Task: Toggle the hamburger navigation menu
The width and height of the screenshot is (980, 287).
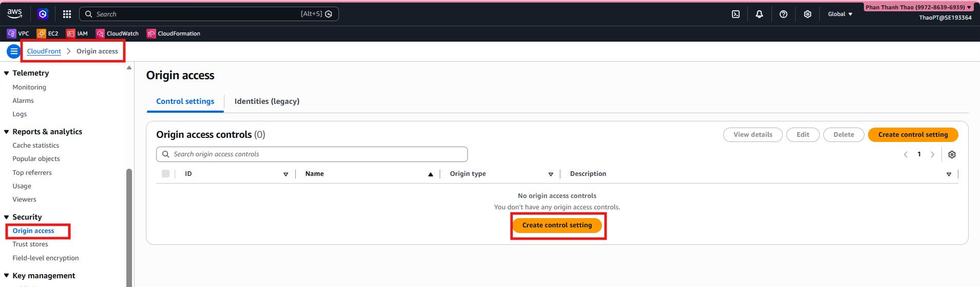Action: click(14, 51)
